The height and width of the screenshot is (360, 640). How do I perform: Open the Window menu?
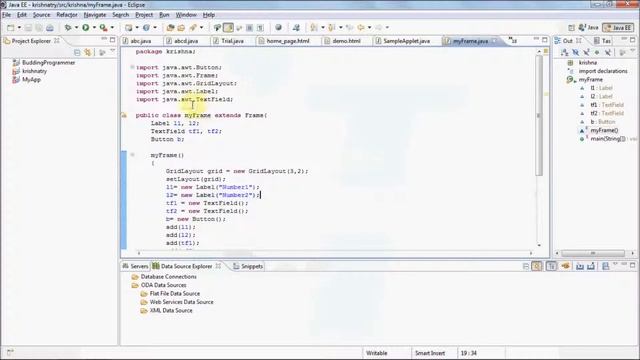[186, 15]
